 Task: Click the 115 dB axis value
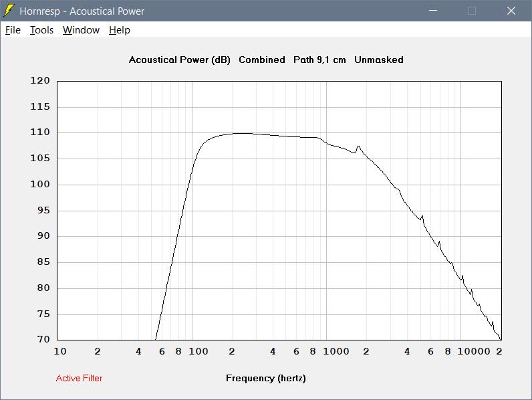click(x=40, y=106)
